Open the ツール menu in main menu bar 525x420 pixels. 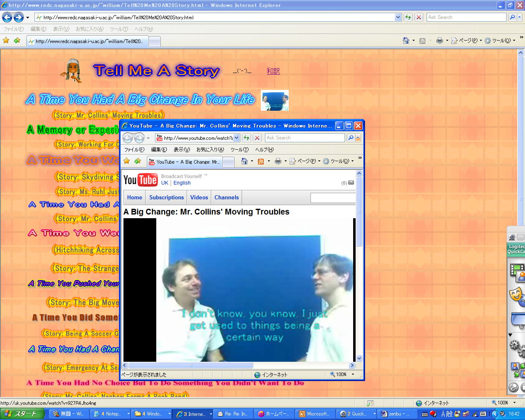click(x=119, y=29)
